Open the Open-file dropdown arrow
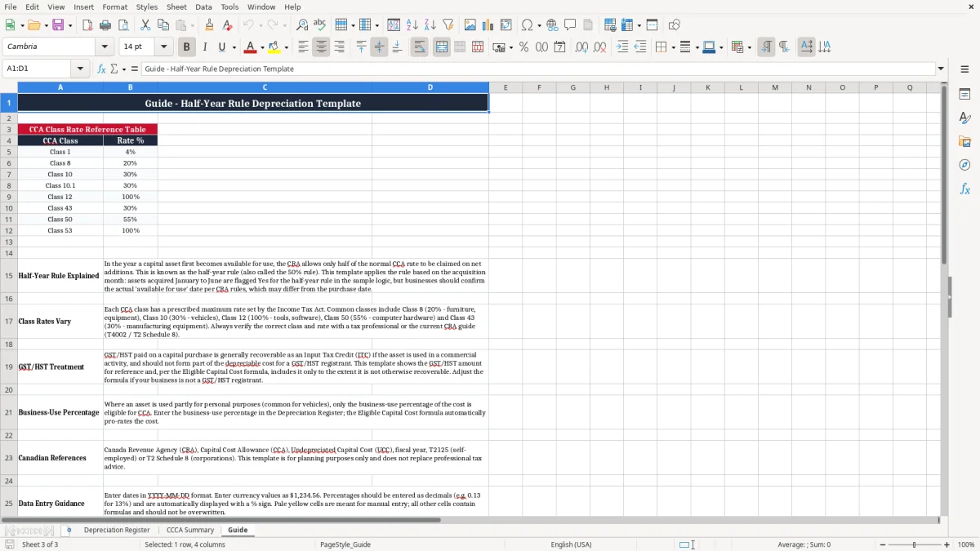The image size is (980, 551). (x=45, y=25)
